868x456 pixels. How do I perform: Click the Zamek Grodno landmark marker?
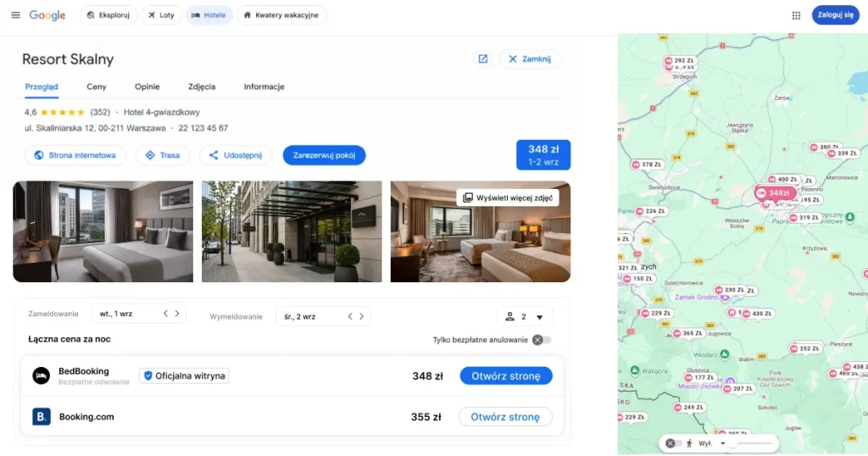pyautogui.click(x=725, y=298)
